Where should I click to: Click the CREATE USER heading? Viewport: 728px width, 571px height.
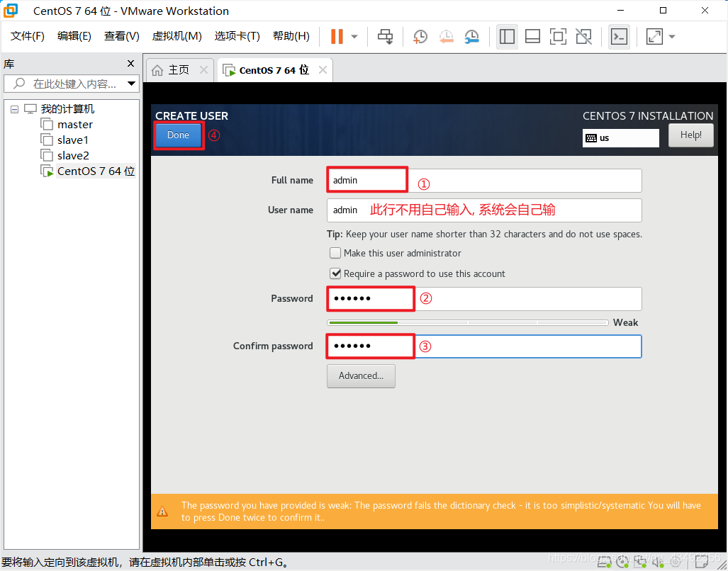pos(192,116)
